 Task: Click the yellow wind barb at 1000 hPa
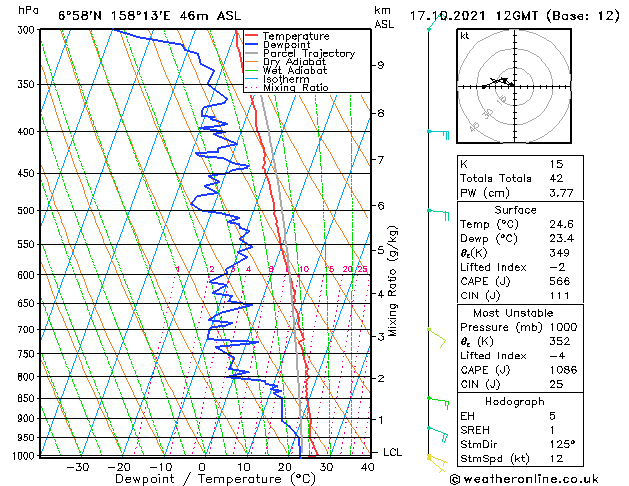437,463
